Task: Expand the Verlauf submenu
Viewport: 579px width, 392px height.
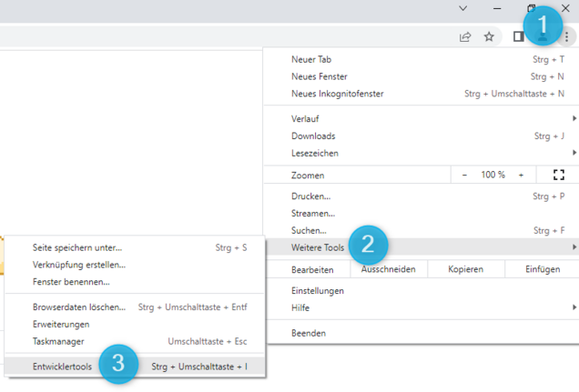Action: (x=421, y=119)
